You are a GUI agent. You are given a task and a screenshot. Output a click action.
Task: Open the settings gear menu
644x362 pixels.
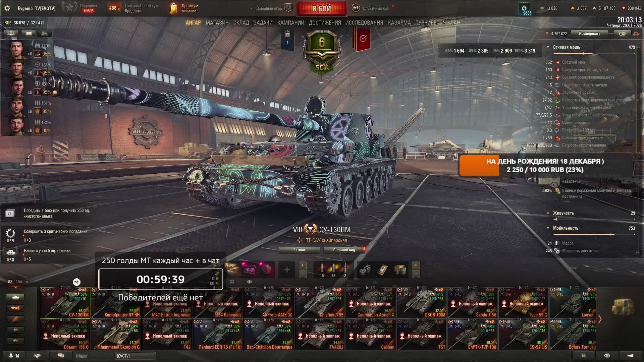pyautogui.click(x=7, y=8)
